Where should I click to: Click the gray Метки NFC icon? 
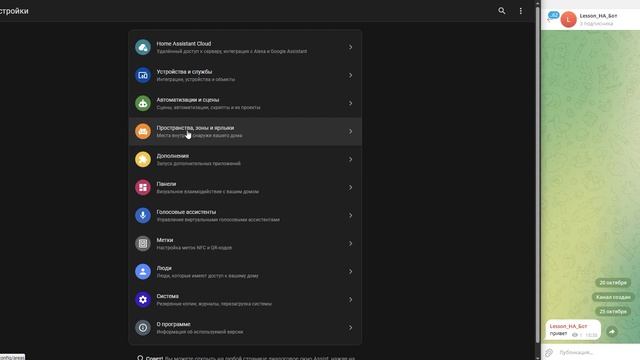pyautogui.click(x=143, y=244)
